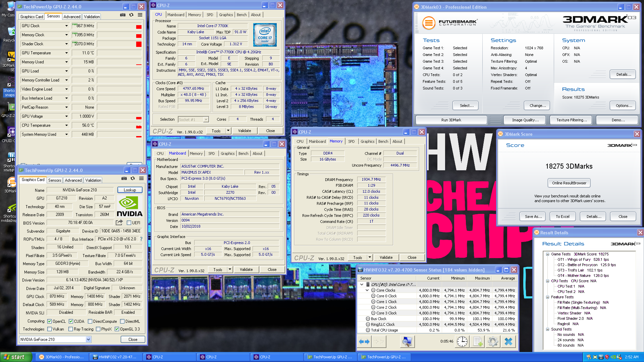Toggle the Vulkan checkbox
The image size is (644, 362).
pyautogui.click(x=50, y=329)
